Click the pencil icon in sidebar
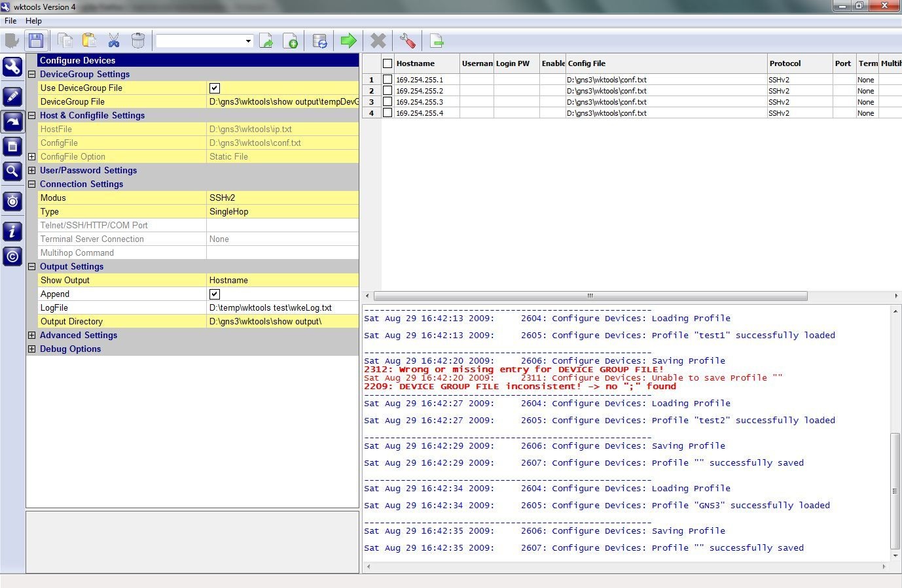This screenshot has height=588, width=902. point(12,97)
